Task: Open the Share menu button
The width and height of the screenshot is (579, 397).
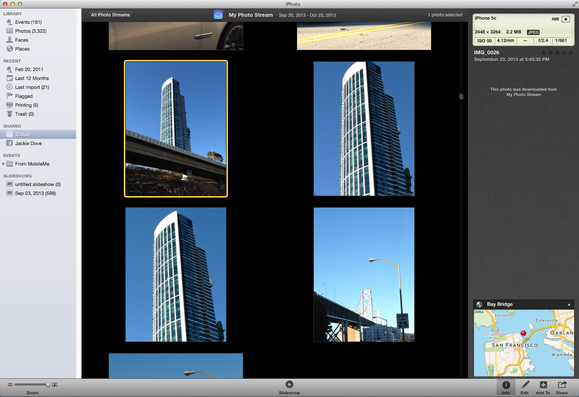Action: pyautogui.click(x=562, y=387)
